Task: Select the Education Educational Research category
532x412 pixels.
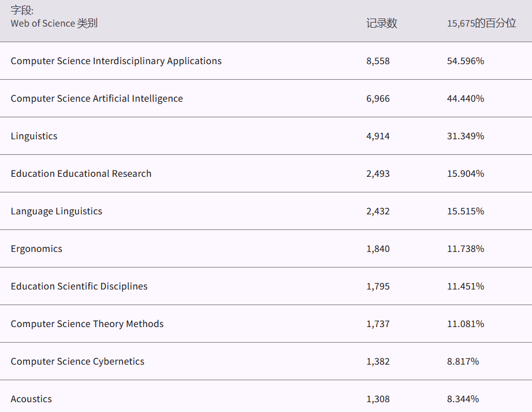Action: 81,173
